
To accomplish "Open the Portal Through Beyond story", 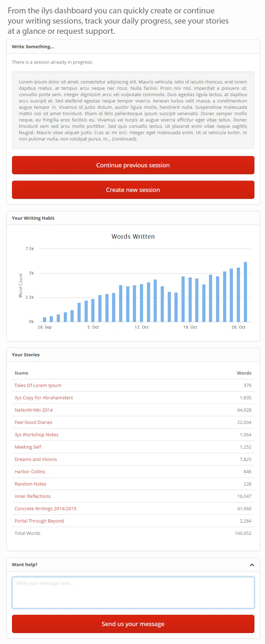I will pyautogui.click(x=39, y=521).
